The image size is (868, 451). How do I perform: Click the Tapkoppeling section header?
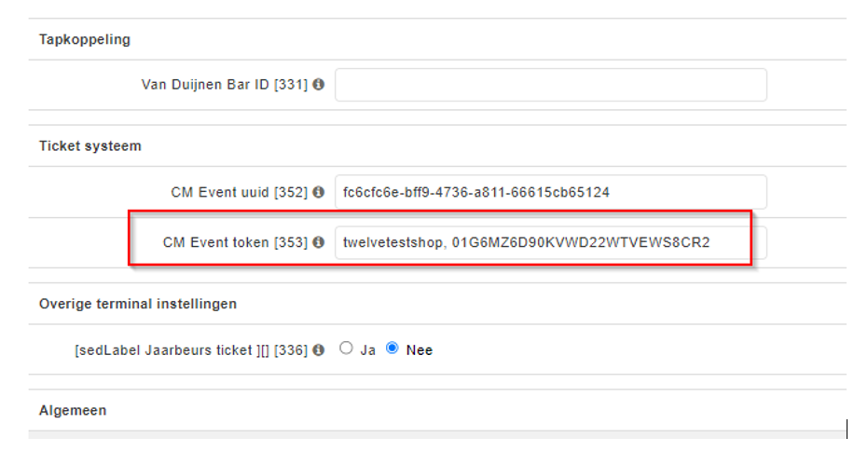coord(85,40)
